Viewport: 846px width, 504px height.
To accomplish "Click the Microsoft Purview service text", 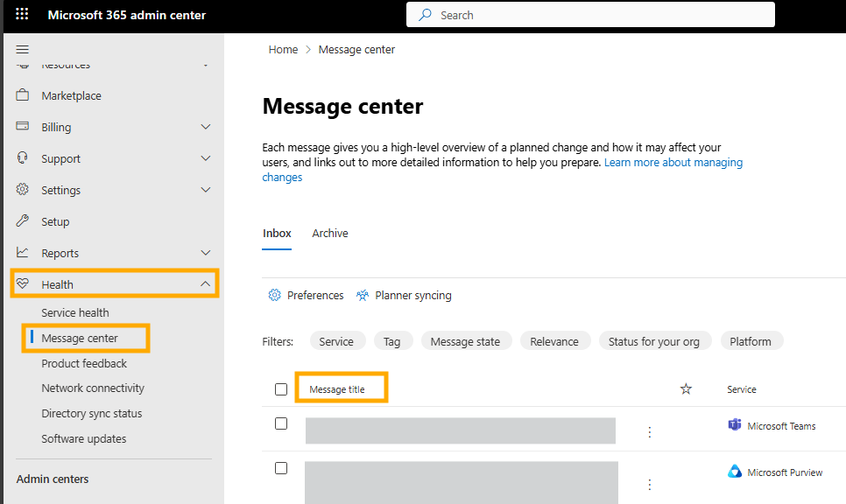I will coord(785,472).
